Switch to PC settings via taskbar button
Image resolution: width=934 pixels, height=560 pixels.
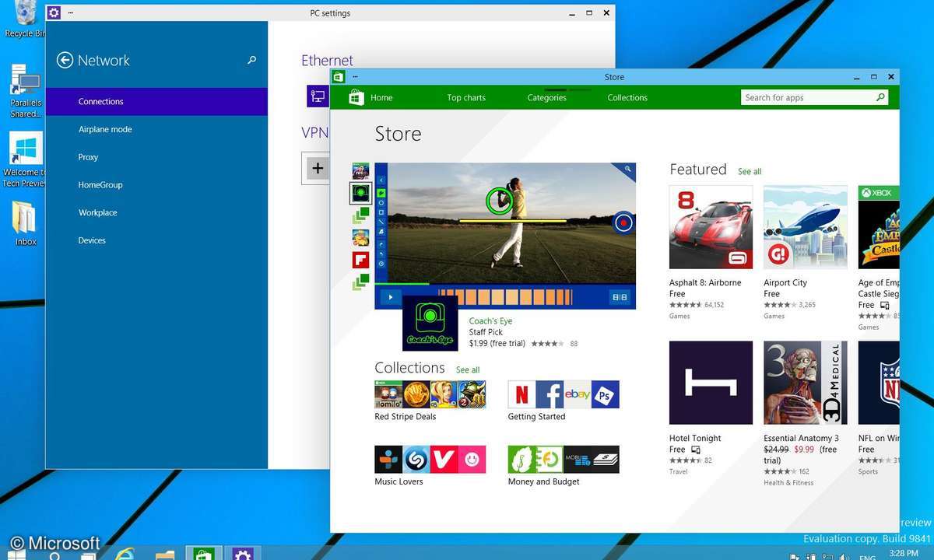[x=243, y=553]
